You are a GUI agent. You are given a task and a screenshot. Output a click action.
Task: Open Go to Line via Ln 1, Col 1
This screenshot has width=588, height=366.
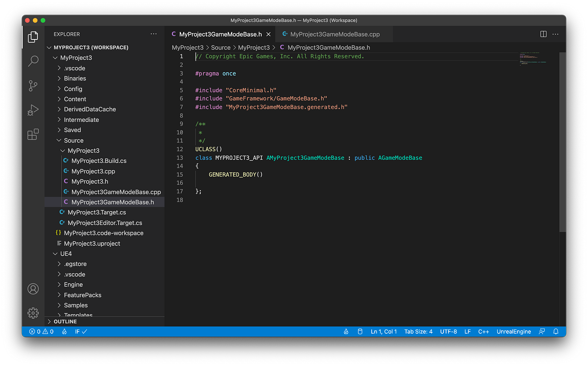(383, 331)
